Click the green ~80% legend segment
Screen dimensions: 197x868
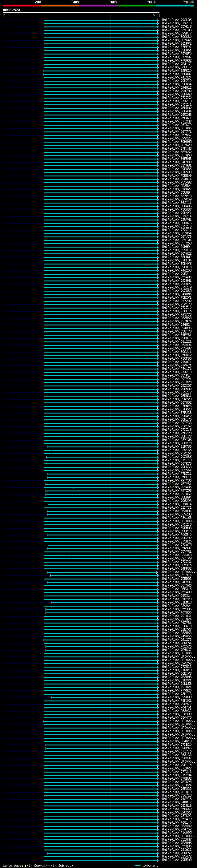(x=137, y=6)
